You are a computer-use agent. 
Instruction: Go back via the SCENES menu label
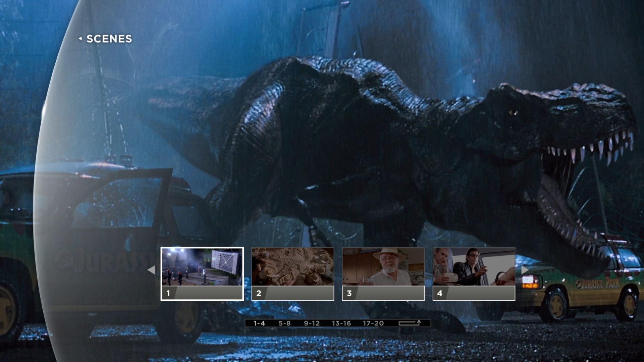(x=105, y=39)
